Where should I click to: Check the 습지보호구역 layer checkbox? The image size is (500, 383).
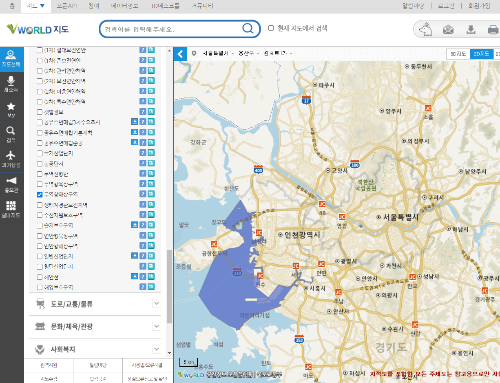40,225
